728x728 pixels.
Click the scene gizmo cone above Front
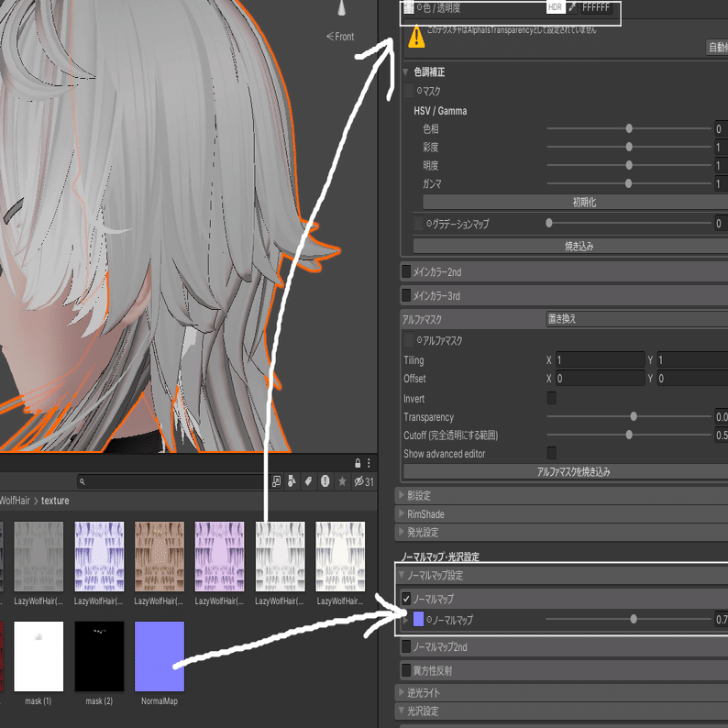[x=342, y=8]
